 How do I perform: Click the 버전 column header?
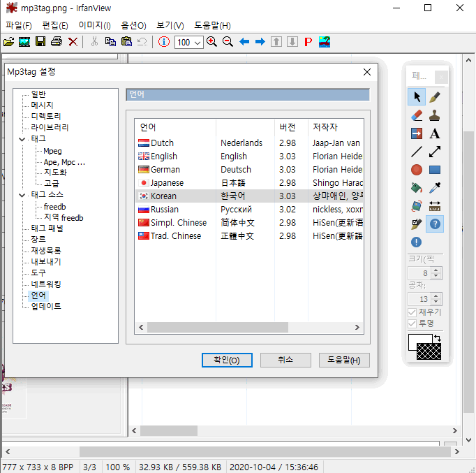pyautogui.click(x=291, y=127)
